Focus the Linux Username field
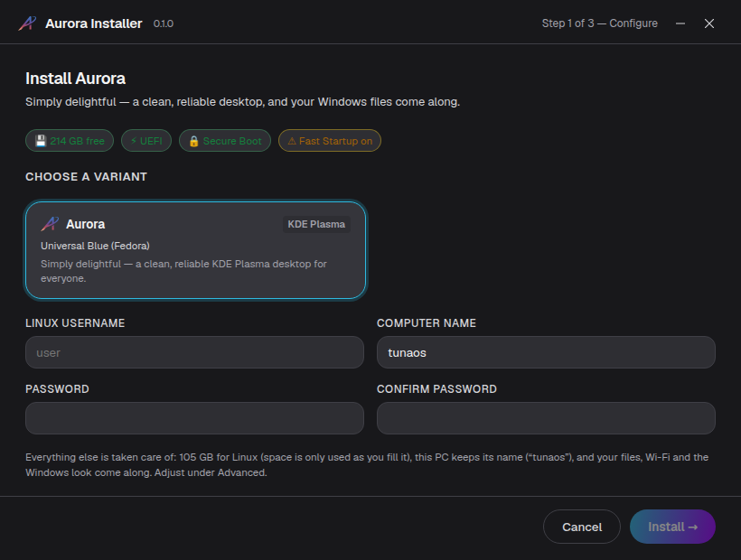The height and width of the screenshot is (560, 741). [x=194, y=352]
